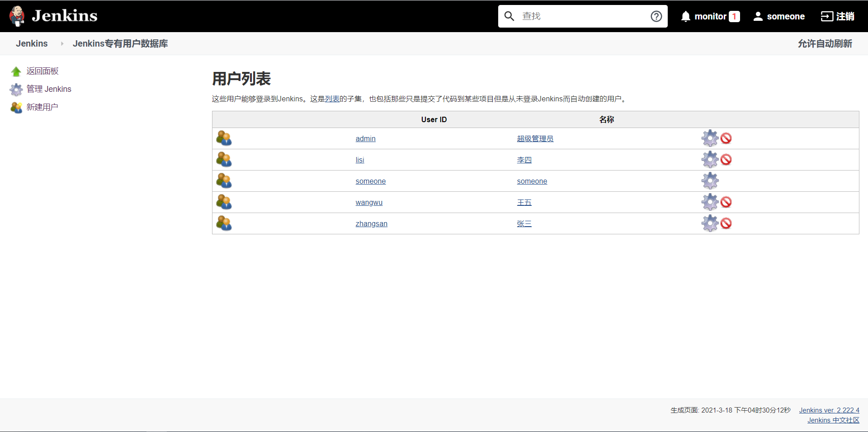Log out with the 注销 button
868x432 pixels.
point(845,16)
